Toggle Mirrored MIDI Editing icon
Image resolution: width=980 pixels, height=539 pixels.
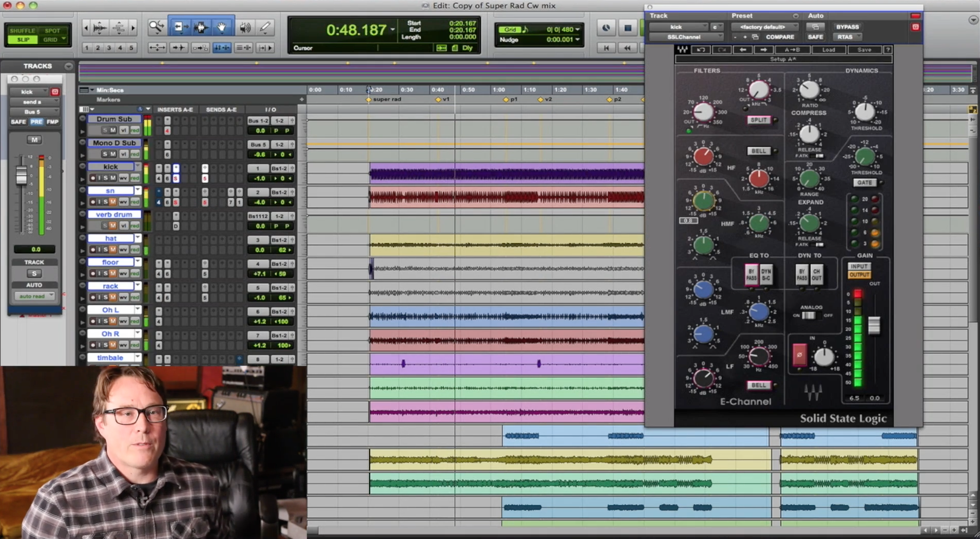point(200,48)
